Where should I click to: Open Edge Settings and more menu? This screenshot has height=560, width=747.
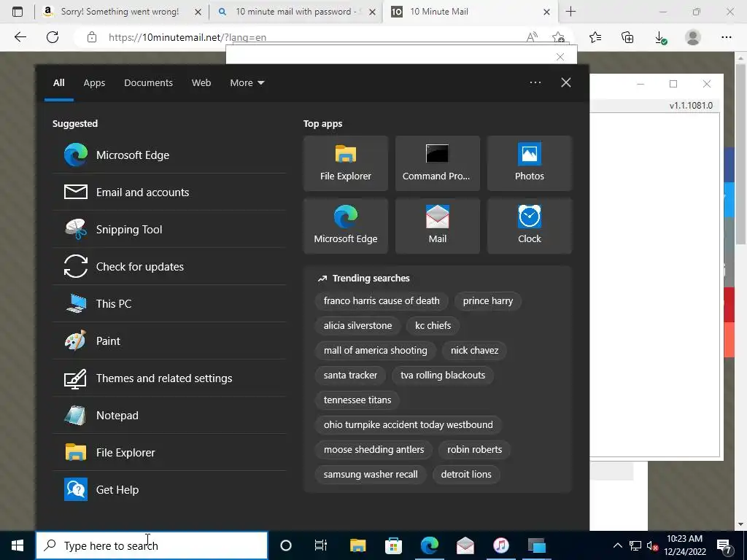pyautogui.click(x=726, y=37)
